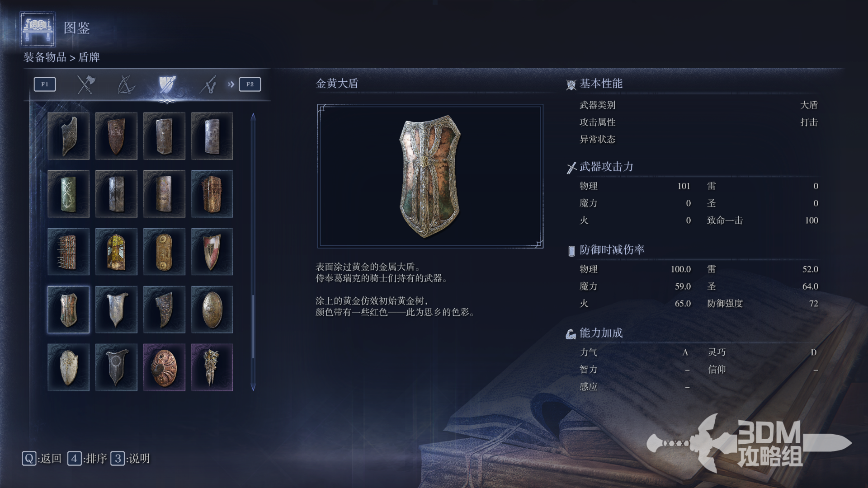Click the 4 排序 sort prompt
The width and height of the screenshot is (868, 488).
[87, 459]
